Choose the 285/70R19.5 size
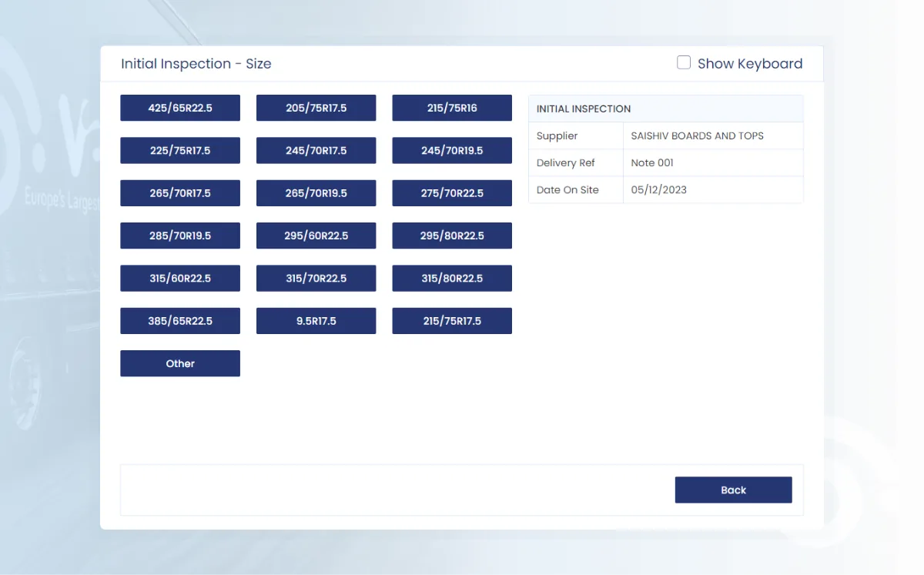Image resolution: width=924 pixels, height=575 pixels. 180,236
